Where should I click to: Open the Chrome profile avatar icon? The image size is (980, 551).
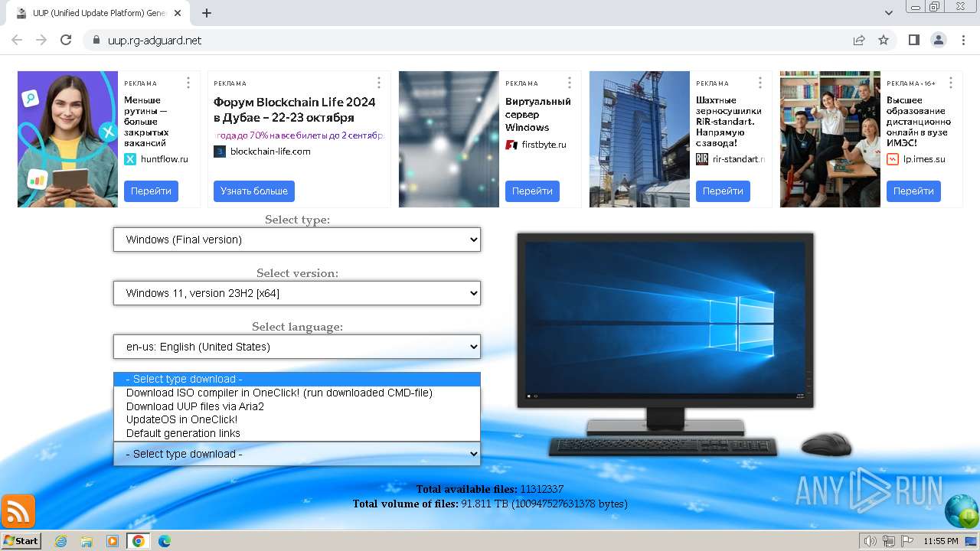938,40
